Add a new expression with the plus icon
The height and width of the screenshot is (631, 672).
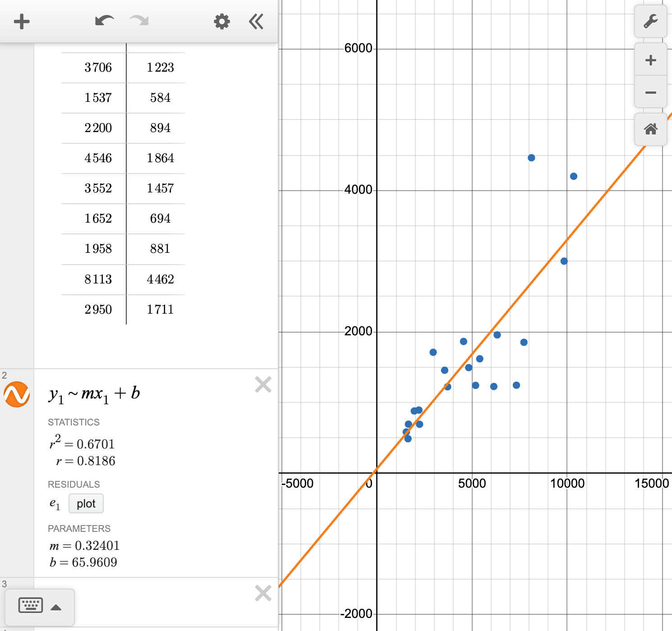tap(21, 21)
